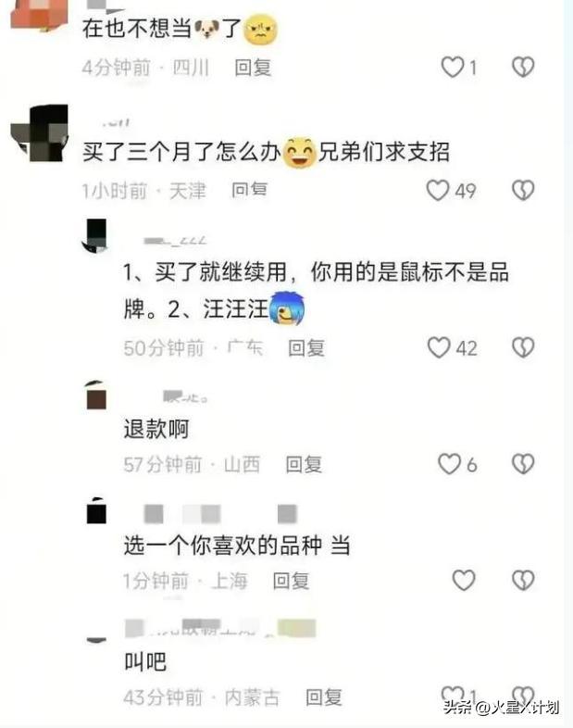Dislike the Shanghai reply about 品种
The width and height of the screenshot is (573, 728).
coord(523,580)
